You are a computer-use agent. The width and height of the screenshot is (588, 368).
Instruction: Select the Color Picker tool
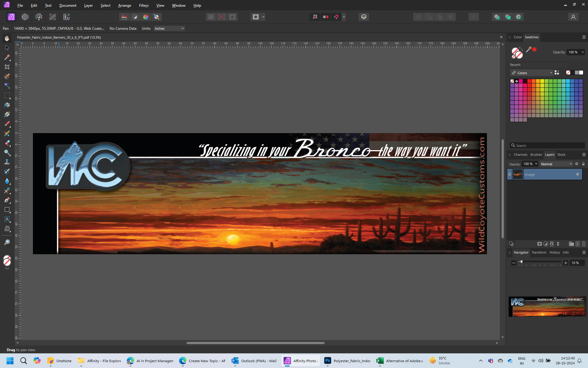[7, 57]
